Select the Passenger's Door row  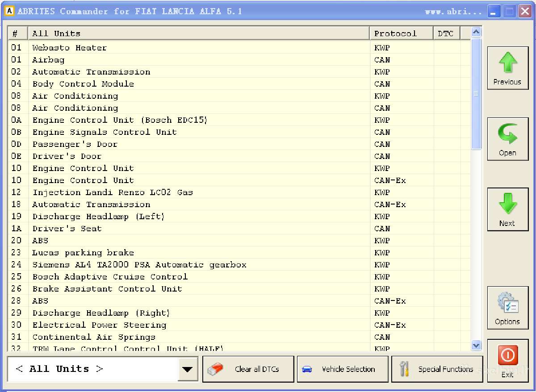(x=239, y=144)
